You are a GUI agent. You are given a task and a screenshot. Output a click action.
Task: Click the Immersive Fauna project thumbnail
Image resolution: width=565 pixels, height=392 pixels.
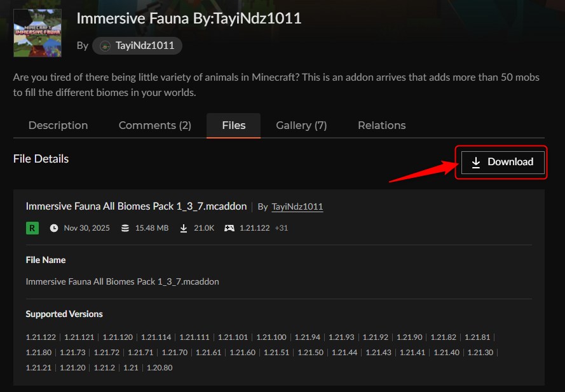(37, 33)
